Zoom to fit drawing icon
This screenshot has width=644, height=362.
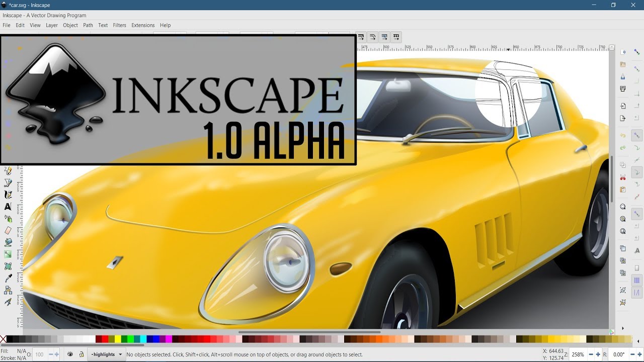click(x=623, y=219)
